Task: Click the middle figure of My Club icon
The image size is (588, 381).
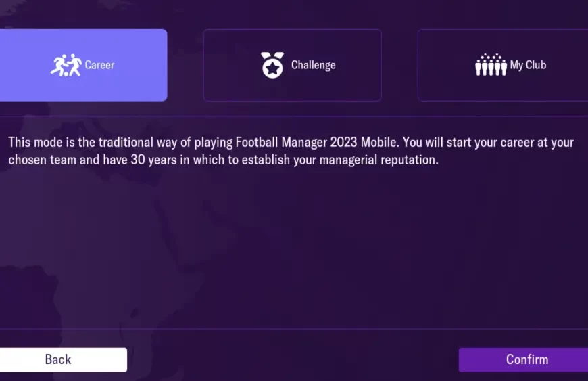Action: (491, 68)
